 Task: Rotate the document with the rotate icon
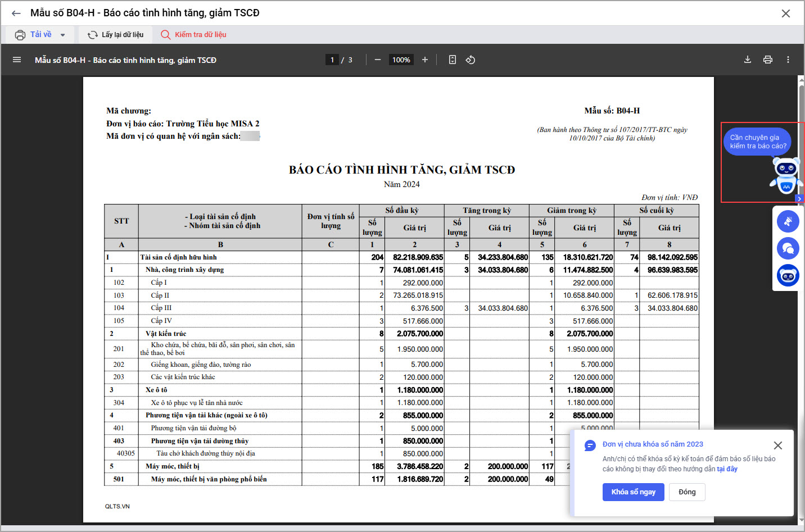tap(471, 60)
